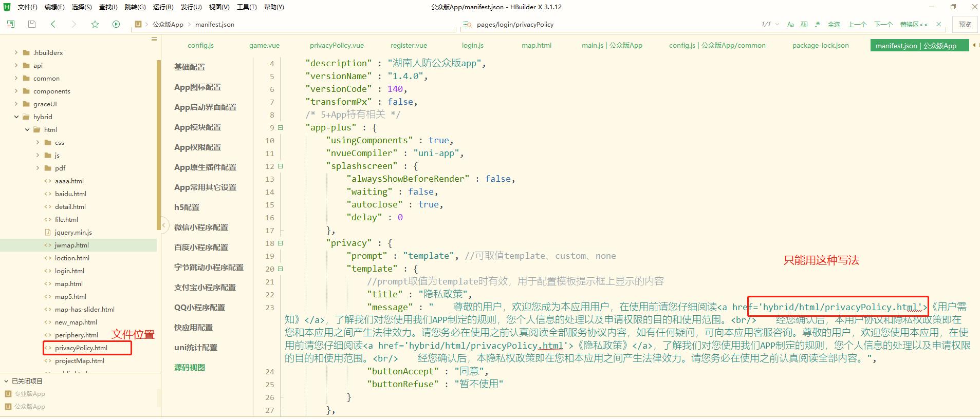Click the project tree vertical scrollbar
This screenshot has width=980, height=419.
point(158,144)
